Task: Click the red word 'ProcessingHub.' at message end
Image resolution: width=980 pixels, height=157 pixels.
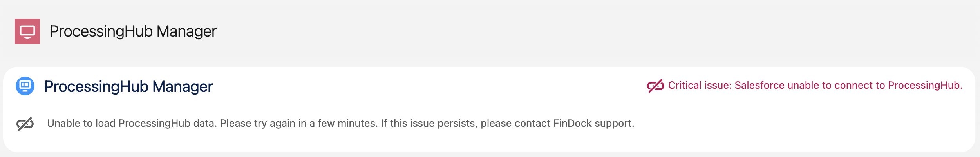Action: pos(925,86)
